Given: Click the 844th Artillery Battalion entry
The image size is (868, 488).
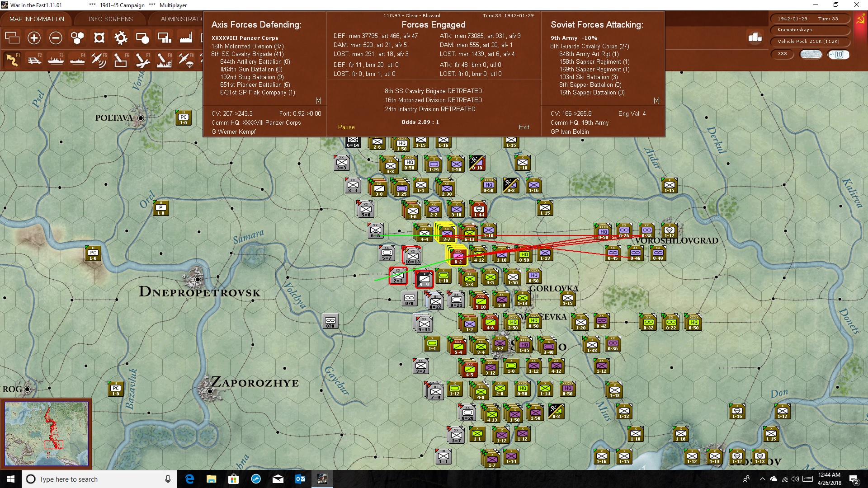Looking at the screenshot, I should [x=255, y=61].
